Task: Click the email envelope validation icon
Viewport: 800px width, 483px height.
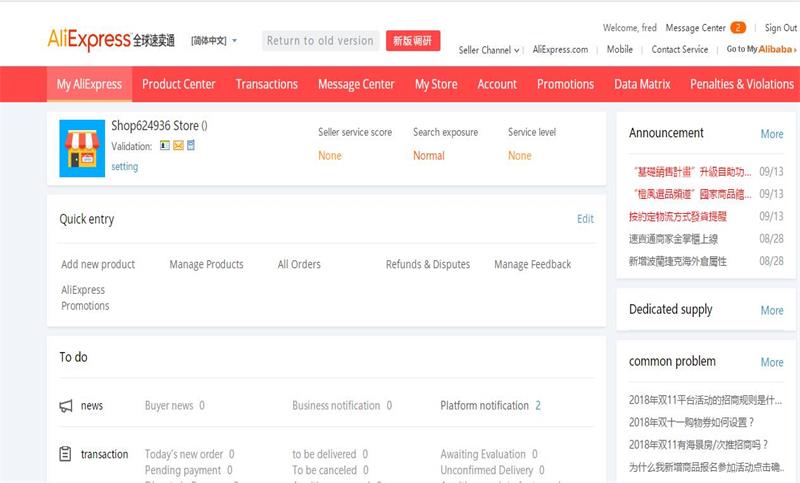Action: [x=178, y=146]
